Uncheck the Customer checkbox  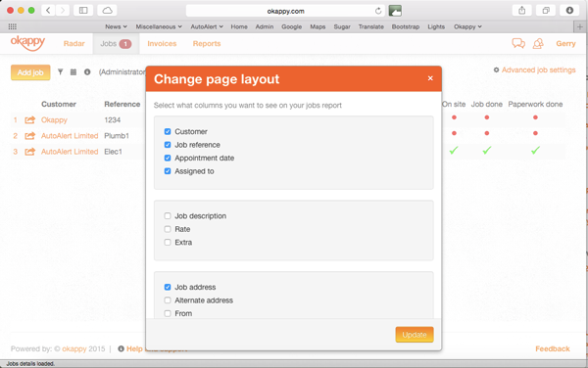(x=168, y=131)
